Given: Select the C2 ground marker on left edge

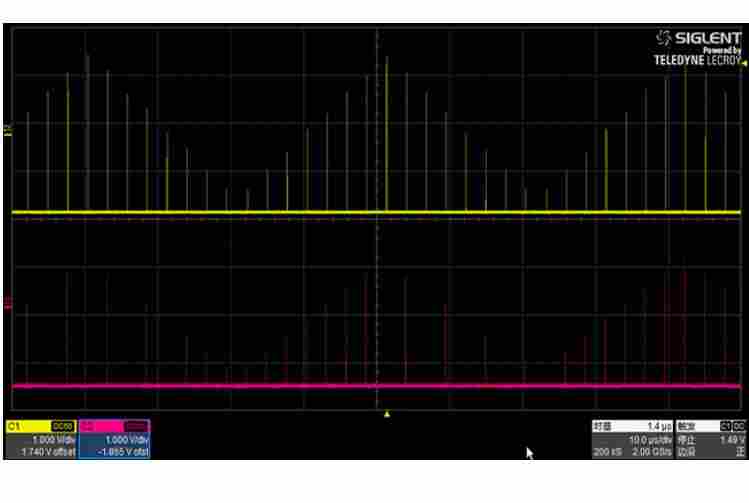Looking at the screenshot, I should pos(8,301).
